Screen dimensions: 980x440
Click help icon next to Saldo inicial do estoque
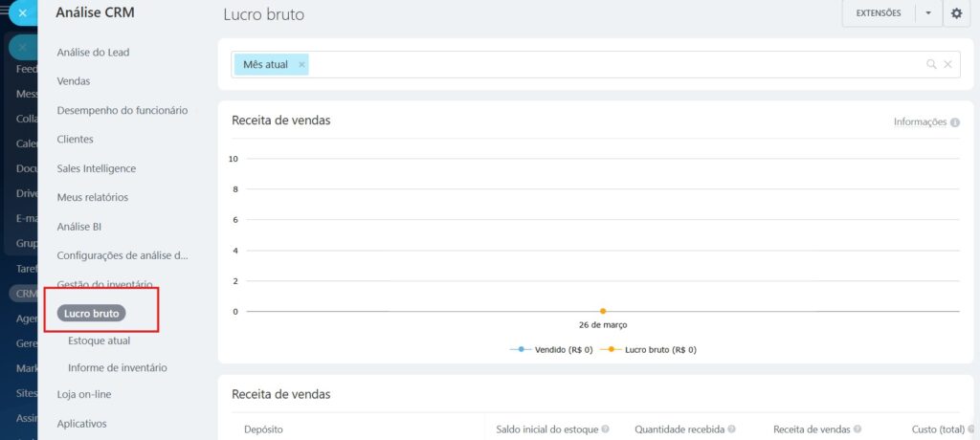[x=606, y=429]
